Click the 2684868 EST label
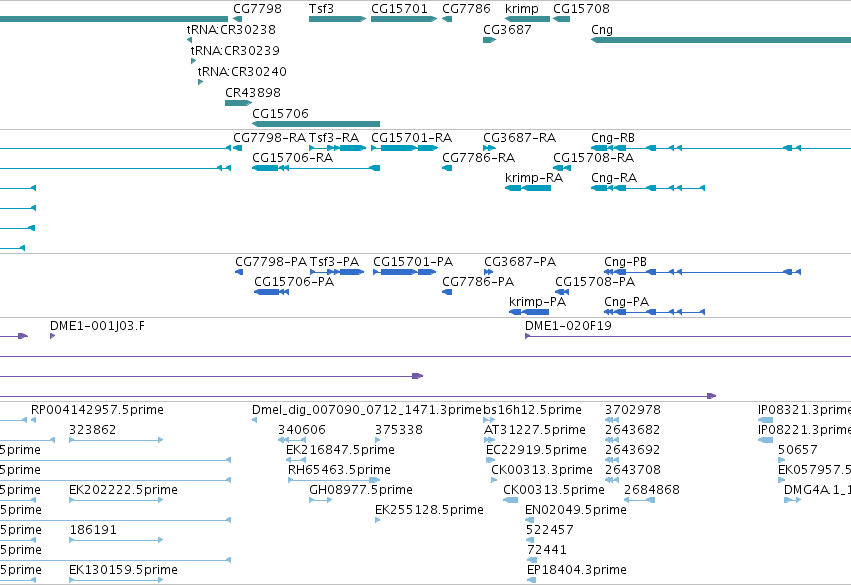Viewport: 851px width, 585px height. [652, 490]
